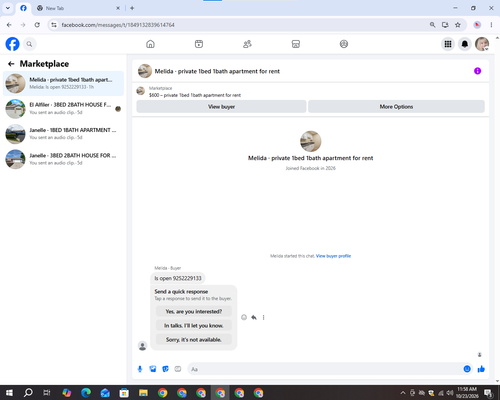
Task: Click the $600 private 1bed 1bath listing text
Action: [195, 95]
